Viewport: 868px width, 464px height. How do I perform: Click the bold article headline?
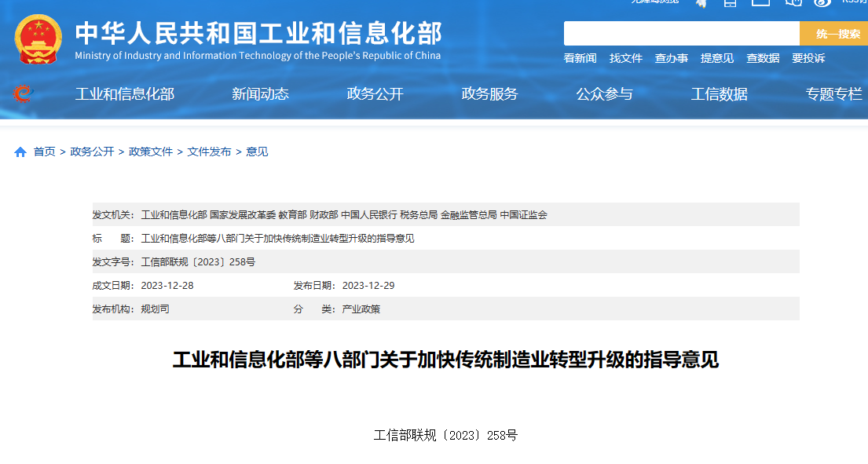(445, 360)
